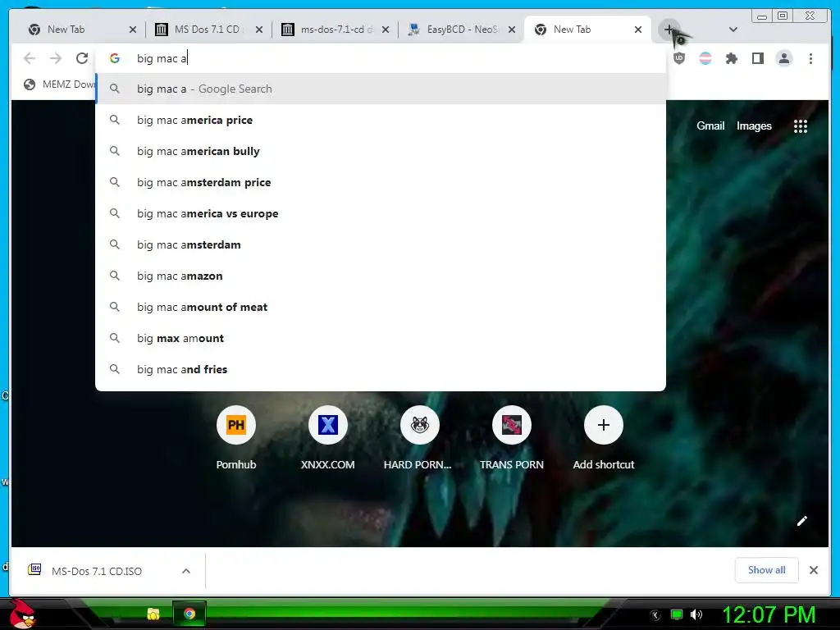This screenshot has width=840, height=630.
Task: Click the Angry Birds start button
Action: pyautogui.click(x=23, y=614)
